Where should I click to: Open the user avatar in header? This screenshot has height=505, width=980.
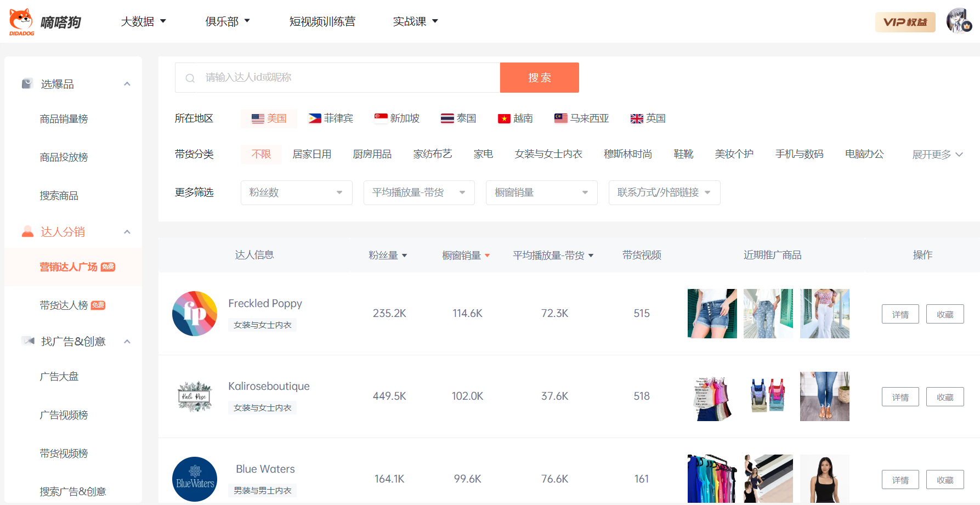pyautogui.click(x=959, y=21)
